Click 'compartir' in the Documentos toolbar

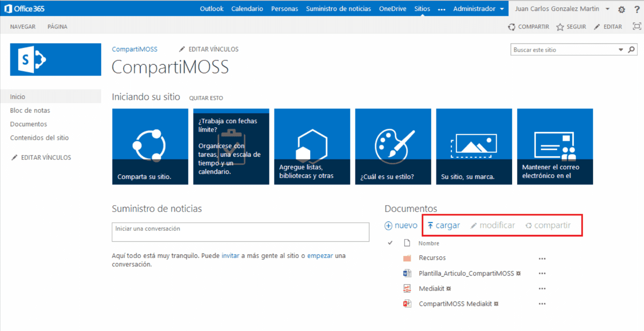[548, 225]
